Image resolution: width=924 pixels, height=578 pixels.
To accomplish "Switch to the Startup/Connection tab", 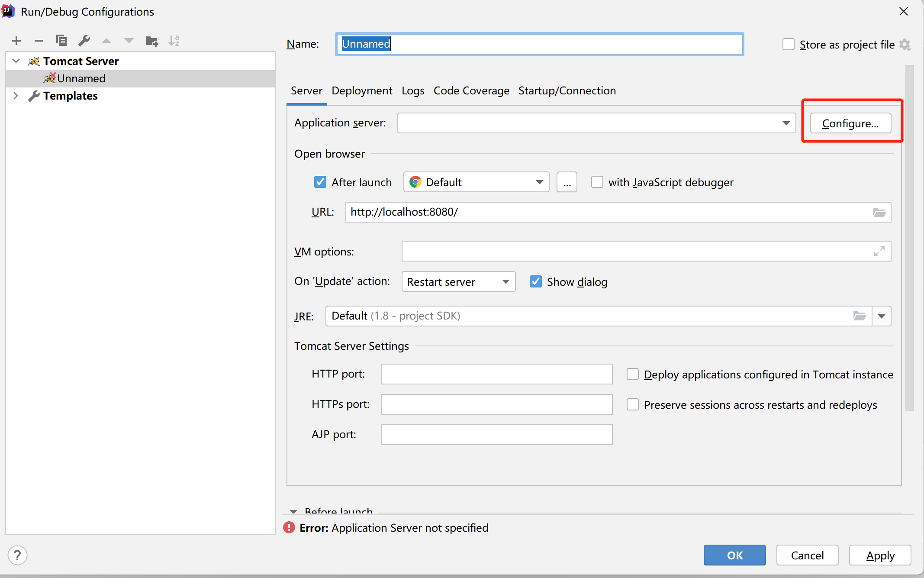I will click(567, 90).
